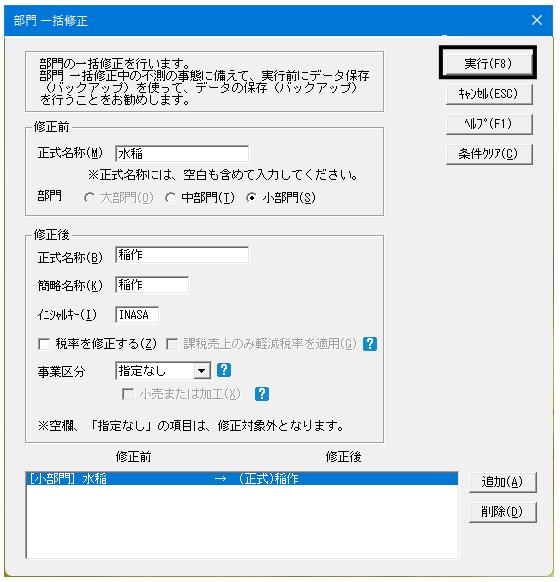
Task: Click the 修正後 正式名称(B) input field
Action: pyautogui.click(x=182, y=255)
